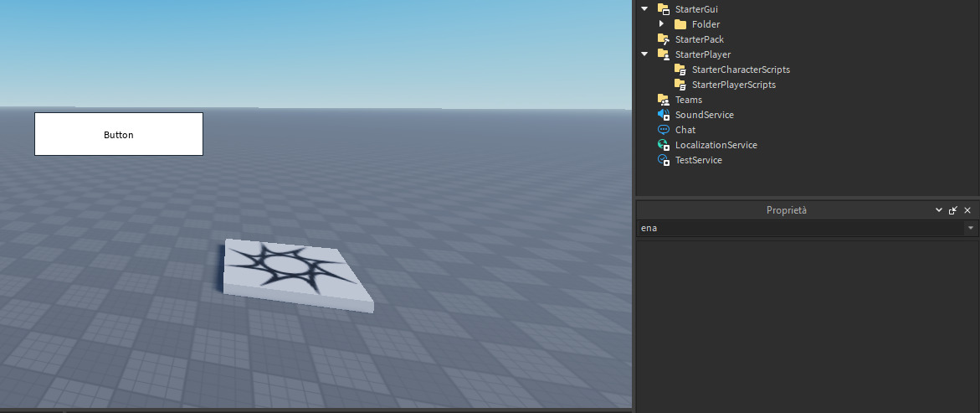Screen dimensions: 980x413
Task: Collapse the StarterPlayer tree node
Action: point(645,54)
